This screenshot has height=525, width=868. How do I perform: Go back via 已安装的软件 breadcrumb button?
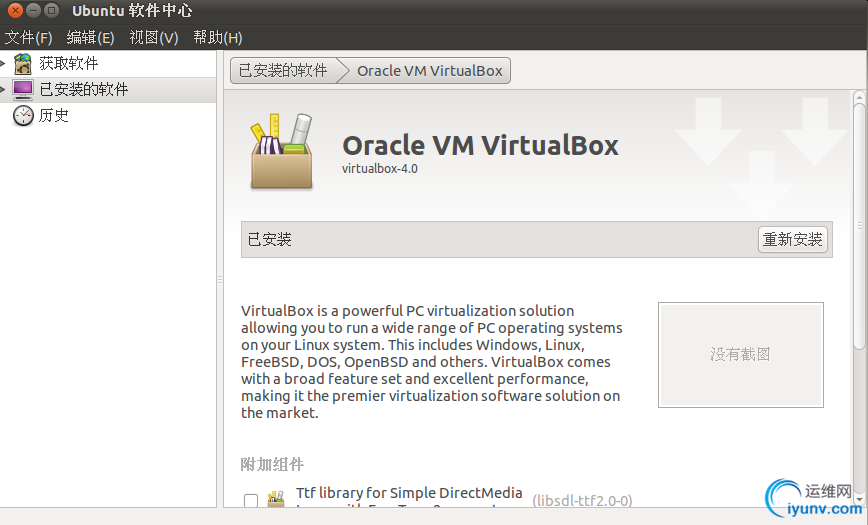(283, 71)
